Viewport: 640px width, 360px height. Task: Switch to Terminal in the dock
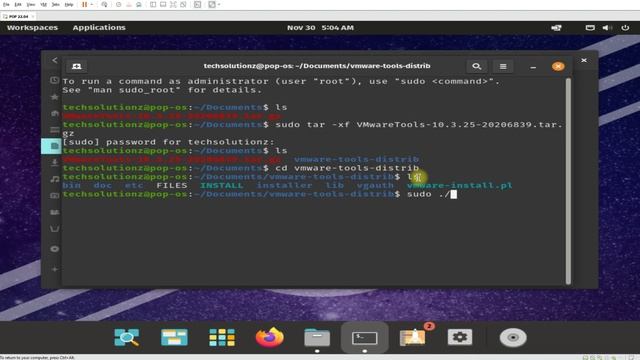click(x=364, y=337)
